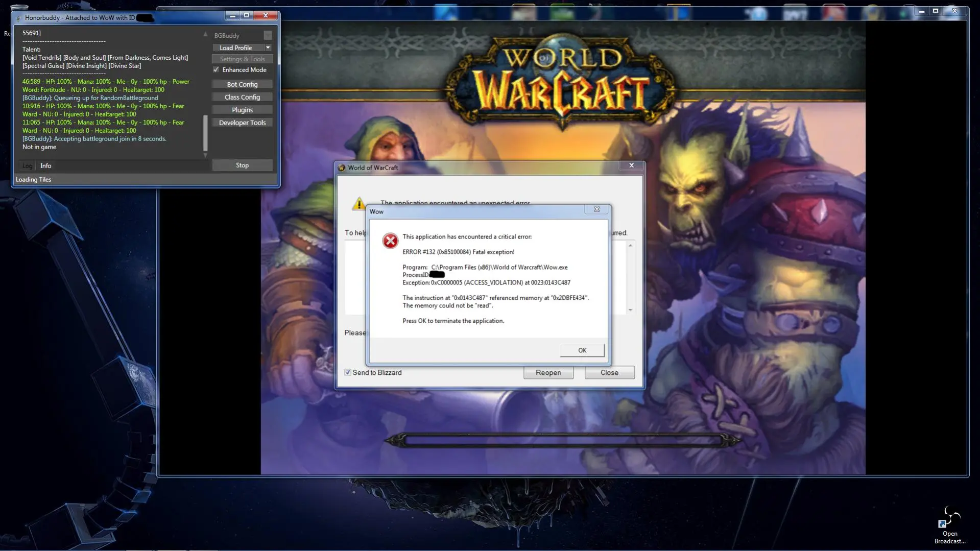Click the '55691]' line atop the log

click(x=32, y=33)
